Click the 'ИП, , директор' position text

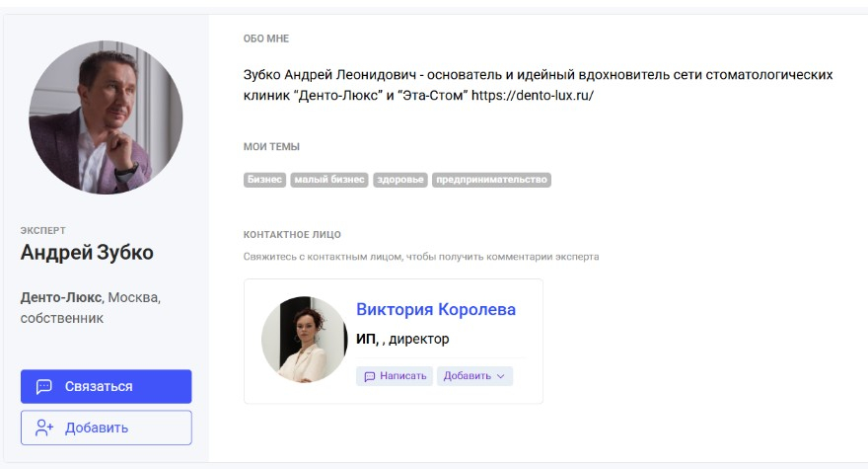click(402, 339)
